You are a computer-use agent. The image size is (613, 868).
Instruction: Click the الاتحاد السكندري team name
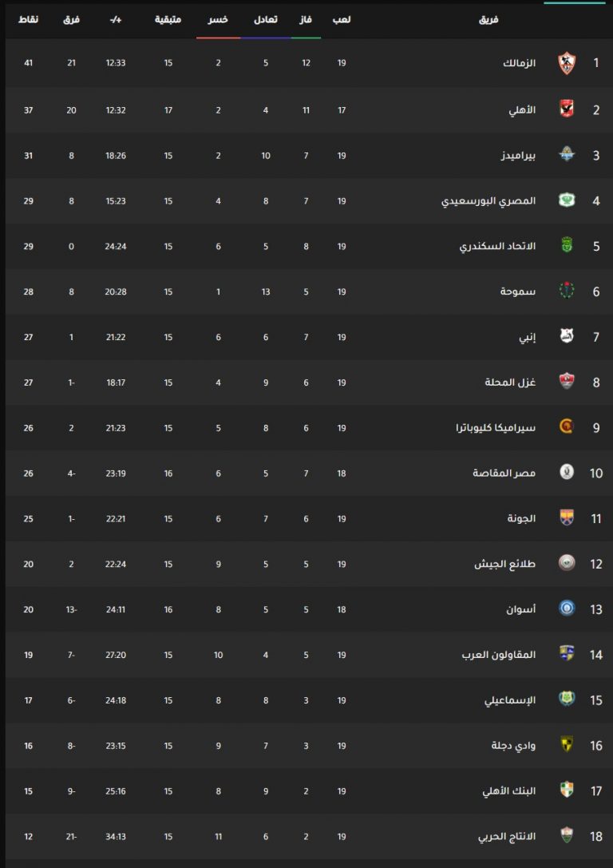(x=497, y=246)
